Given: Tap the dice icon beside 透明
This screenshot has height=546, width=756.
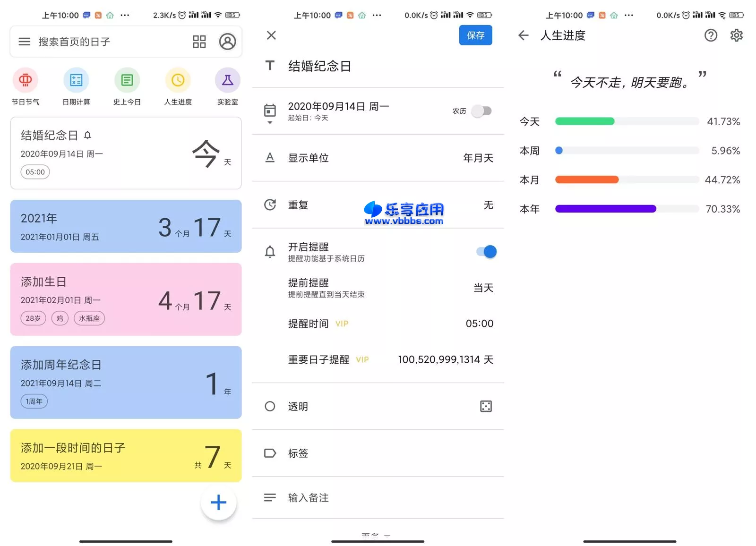Looking at the screenshot, I should point(485,406).
